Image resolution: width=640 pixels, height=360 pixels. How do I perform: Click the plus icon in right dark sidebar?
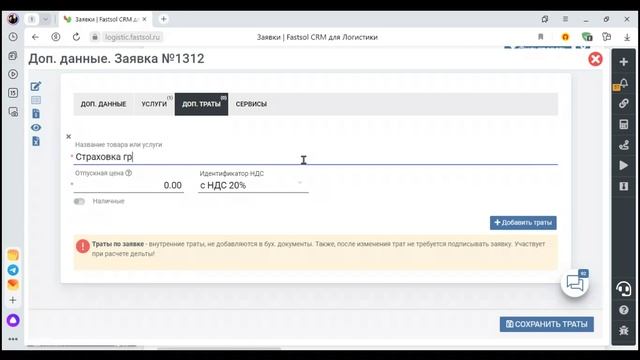[623, 62]
